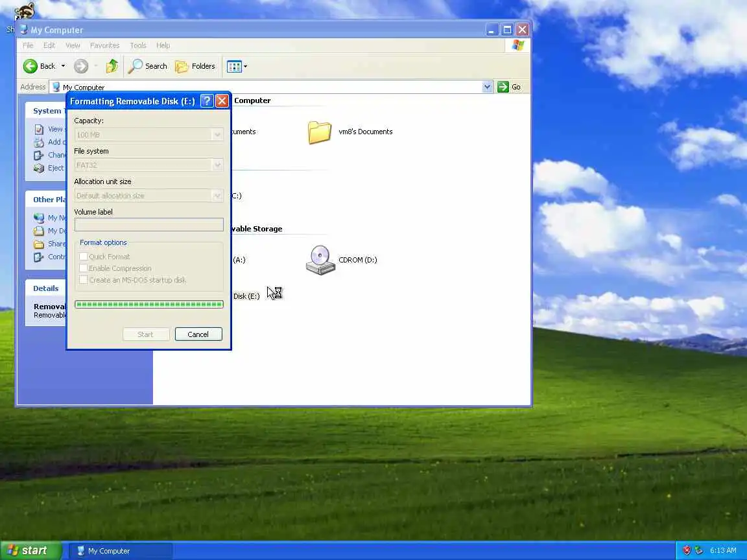Click the format dialog help question mark
This screenshot has height=560, width=747.
pyautogui.click(x=207, y=101)
